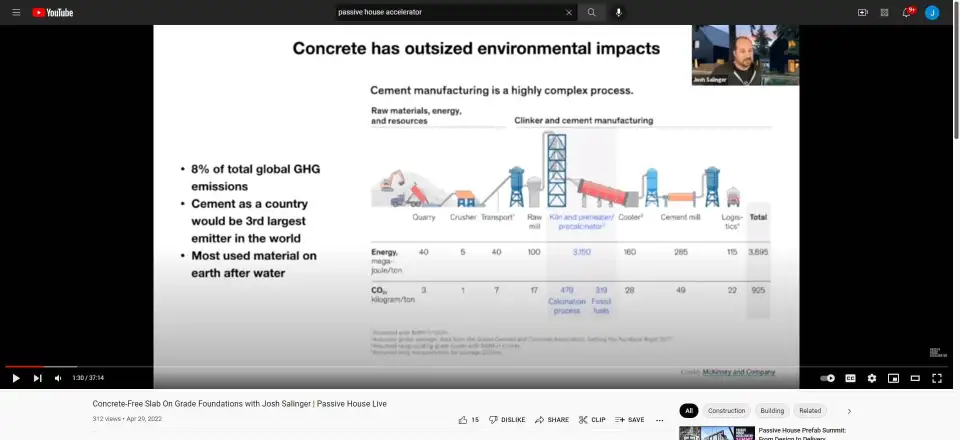Start voice search with the microphone
The image size is (960, 440).
pos(619,12)
